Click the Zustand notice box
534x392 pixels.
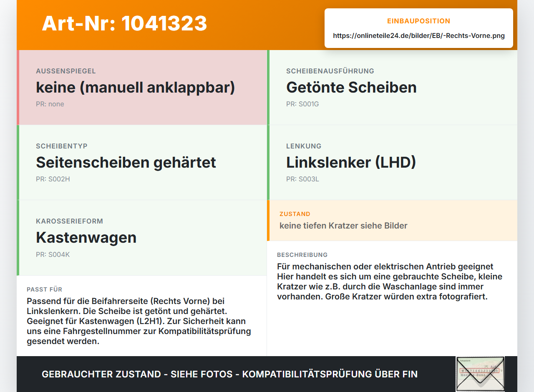pos(392,220)
